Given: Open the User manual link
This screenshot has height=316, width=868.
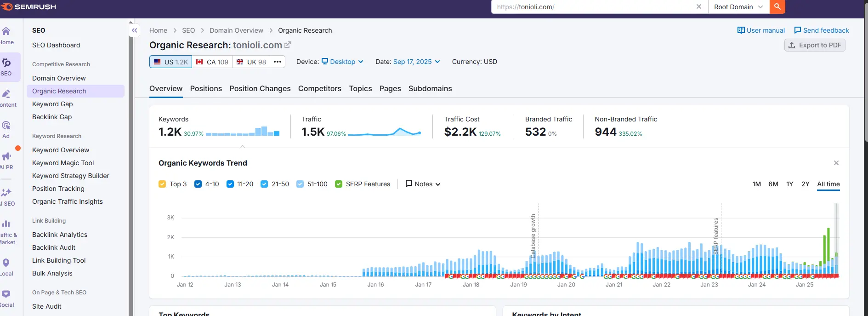Looking at the screenshot, I should point(761,30).
